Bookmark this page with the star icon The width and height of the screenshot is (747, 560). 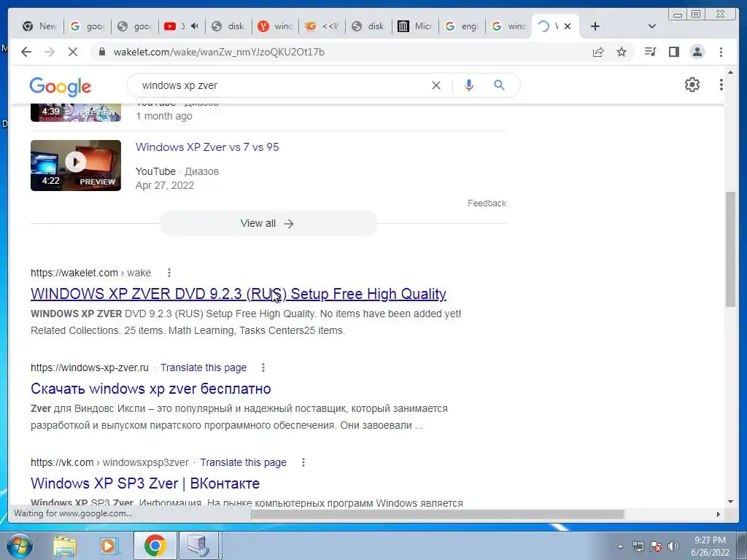[622, 52]
